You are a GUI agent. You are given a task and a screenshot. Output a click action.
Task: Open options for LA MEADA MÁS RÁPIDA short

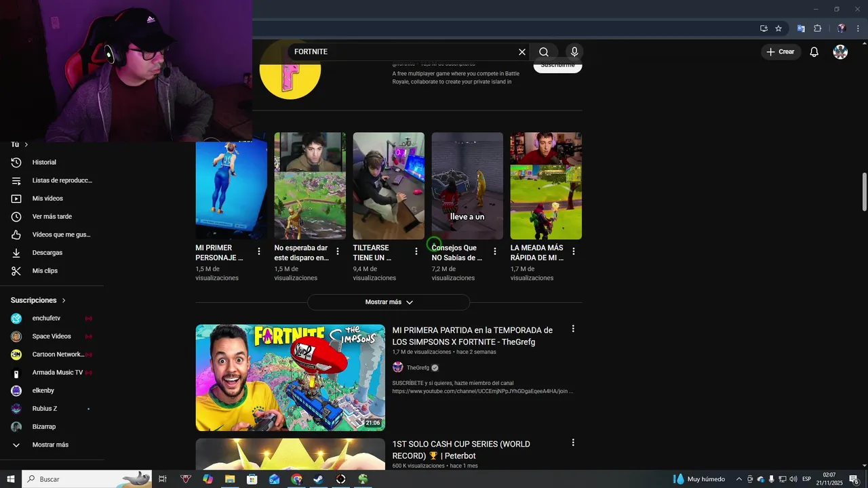click(574, 251)
